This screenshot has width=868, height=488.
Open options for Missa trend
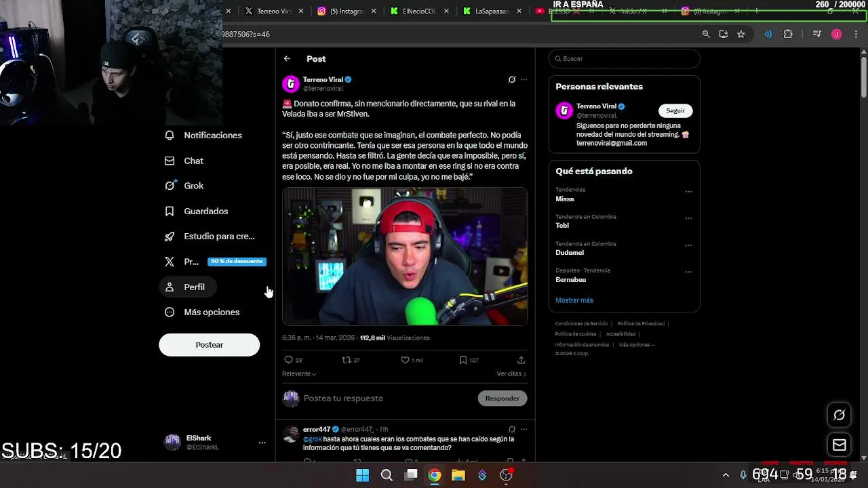(x=688, y=192)
